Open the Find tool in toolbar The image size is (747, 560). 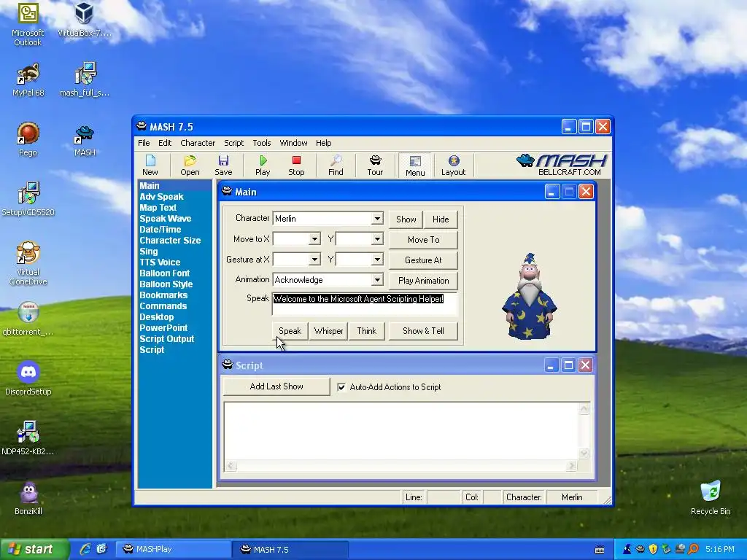[x=336, y=166]
